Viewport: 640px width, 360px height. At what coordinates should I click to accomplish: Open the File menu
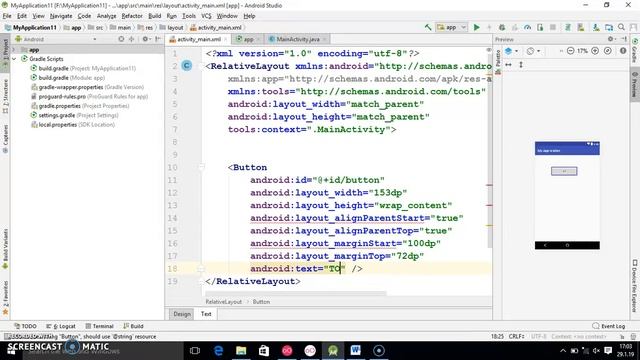coord(7,16)
